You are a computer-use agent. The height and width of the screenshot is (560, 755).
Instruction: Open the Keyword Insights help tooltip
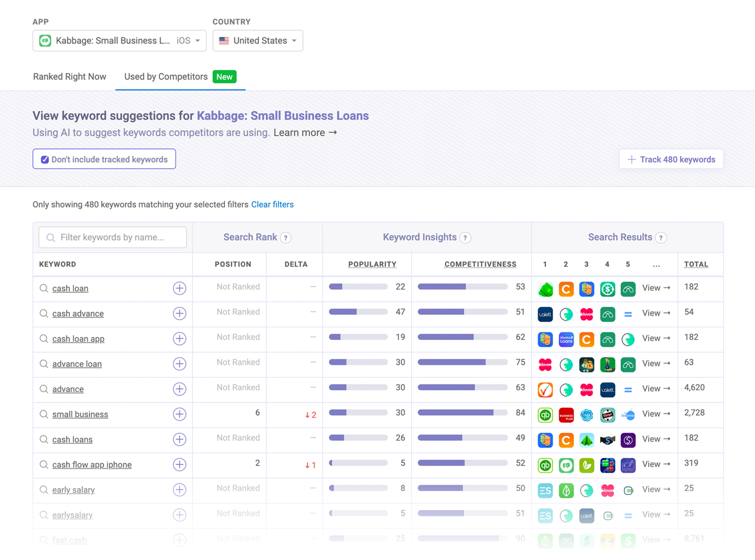[466, 237]
